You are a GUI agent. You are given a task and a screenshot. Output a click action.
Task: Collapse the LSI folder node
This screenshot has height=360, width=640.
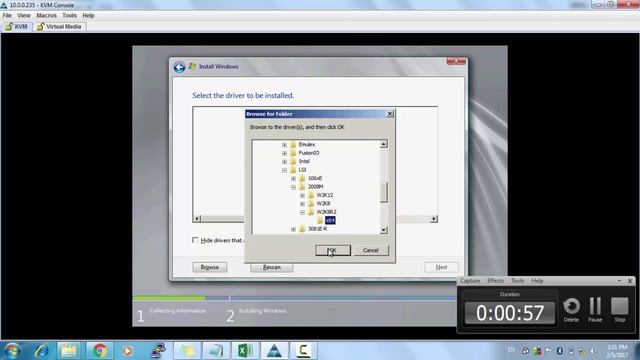[x=284, y=170]
